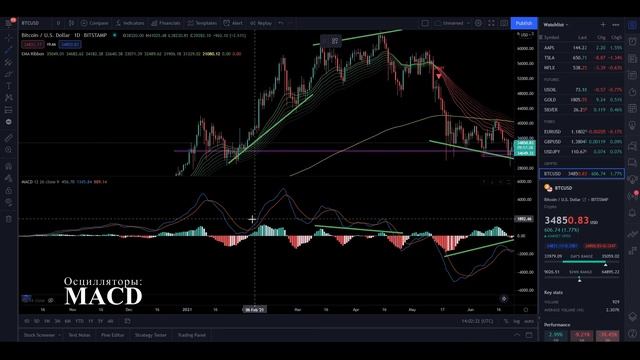Select the 1D date range

(26, 321)
